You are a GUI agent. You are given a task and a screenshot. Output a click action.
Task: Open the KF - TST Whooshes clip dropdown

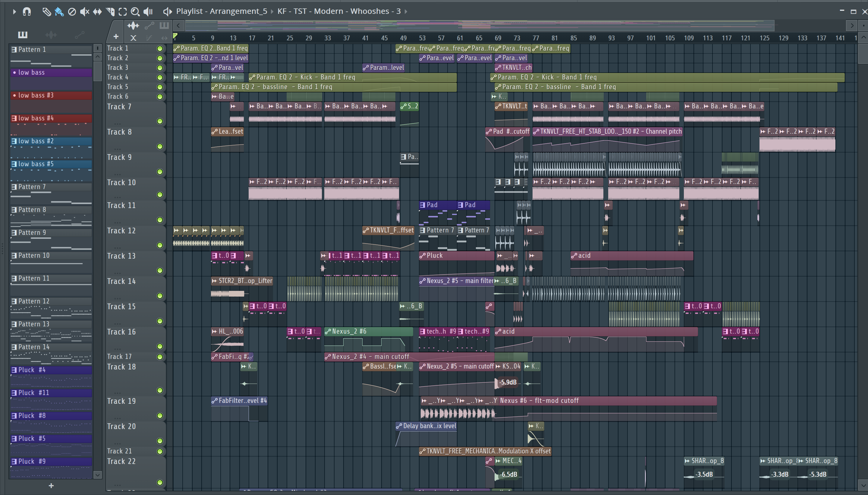click(x=339, y=11)
